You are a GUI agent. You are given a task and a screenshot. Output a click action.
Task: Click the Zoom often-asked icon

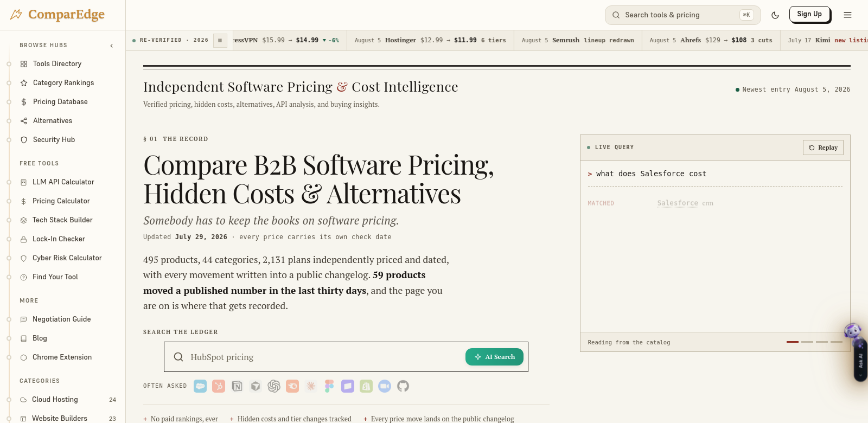(x=385, y=386)
